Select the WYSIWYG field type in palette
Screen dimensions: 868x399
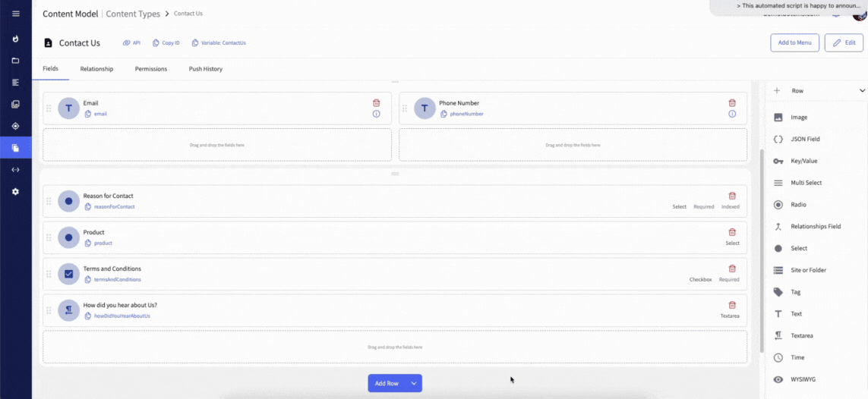(x=803, y=379)
